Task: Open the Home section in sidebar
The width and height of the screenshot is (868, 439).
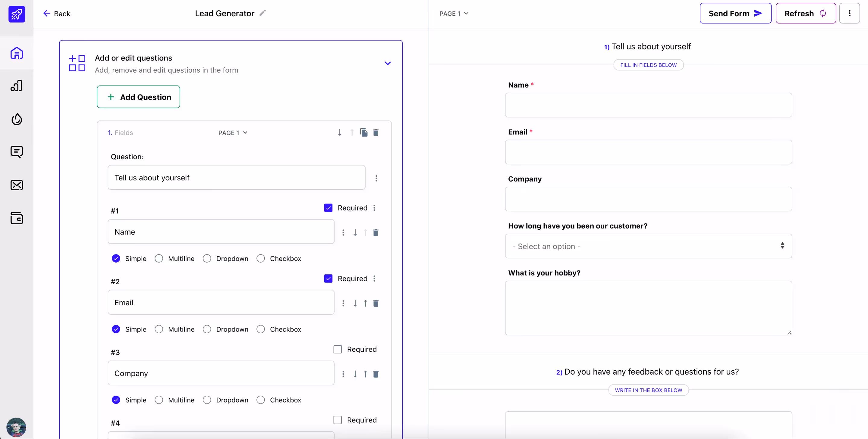Action: point(17,53)
